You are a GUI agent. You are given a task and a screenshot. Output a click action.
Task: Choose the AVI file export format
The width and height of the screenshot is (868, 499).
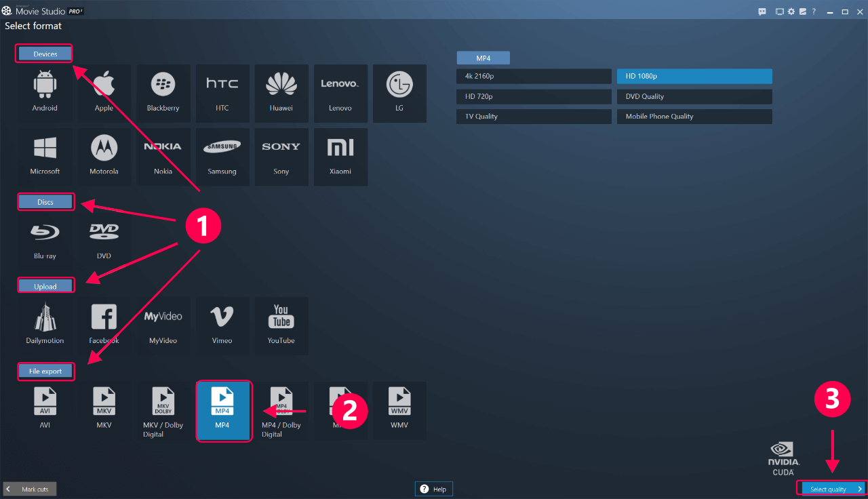coord(45,411)
